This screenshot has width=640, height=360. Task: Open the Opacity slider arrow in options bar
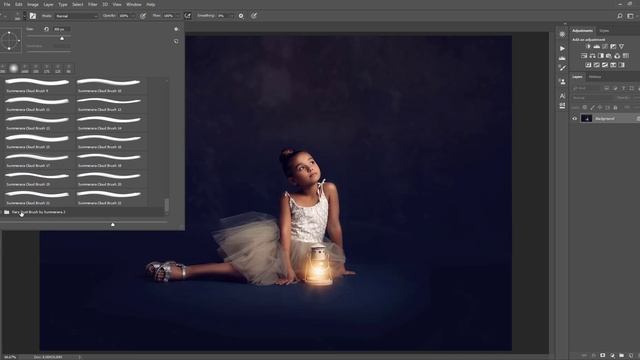pyautogui.click(x=132, y=16)
